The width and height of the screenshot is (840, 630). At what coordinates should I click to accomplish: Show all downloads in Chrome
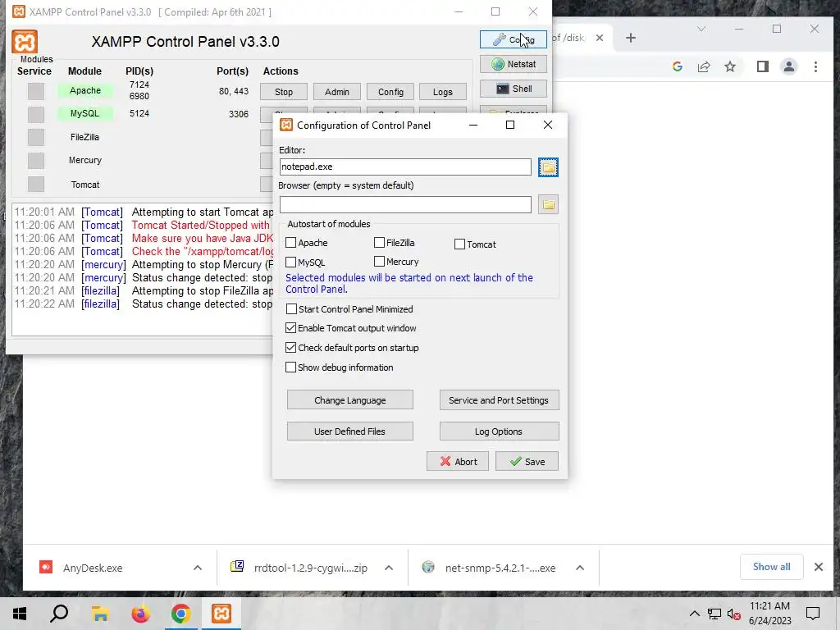771,567
